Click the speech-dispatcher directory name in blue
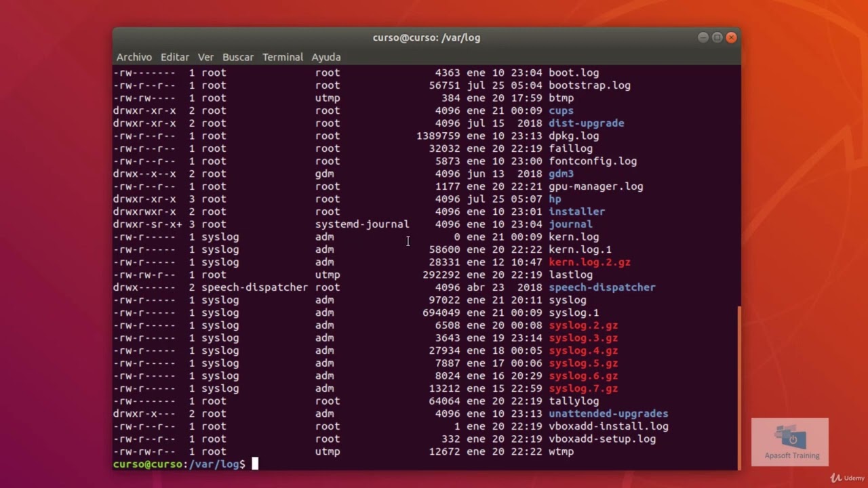Viewport: 868px width, 488px height. coord(601,287)
